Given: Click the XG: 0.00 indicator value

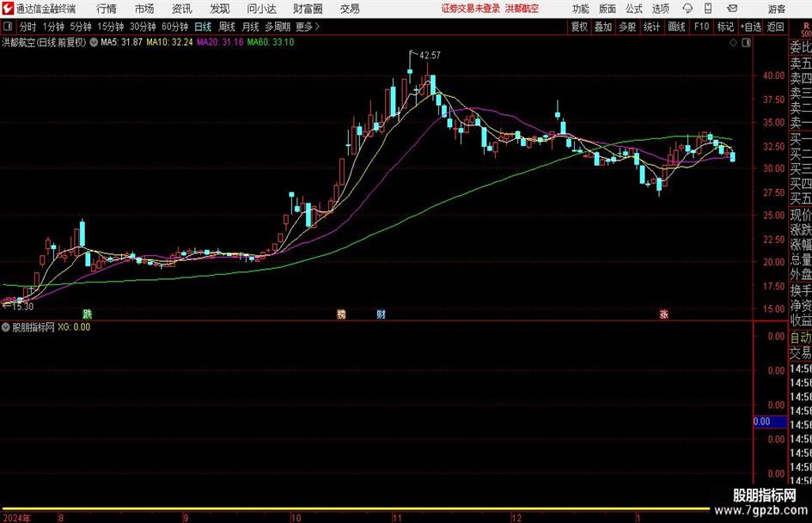Looking at the screenshot, I should tap(74, 327).
